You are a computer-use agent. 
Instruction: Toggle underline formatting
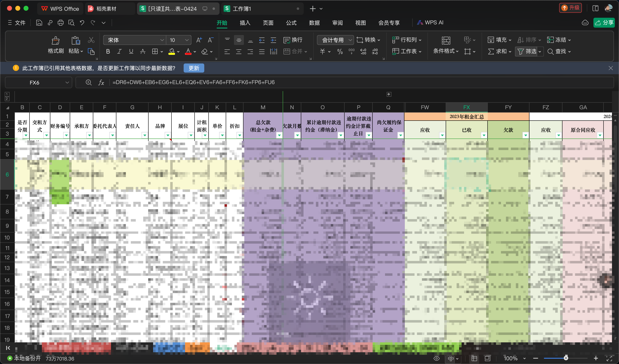(131, 52)
